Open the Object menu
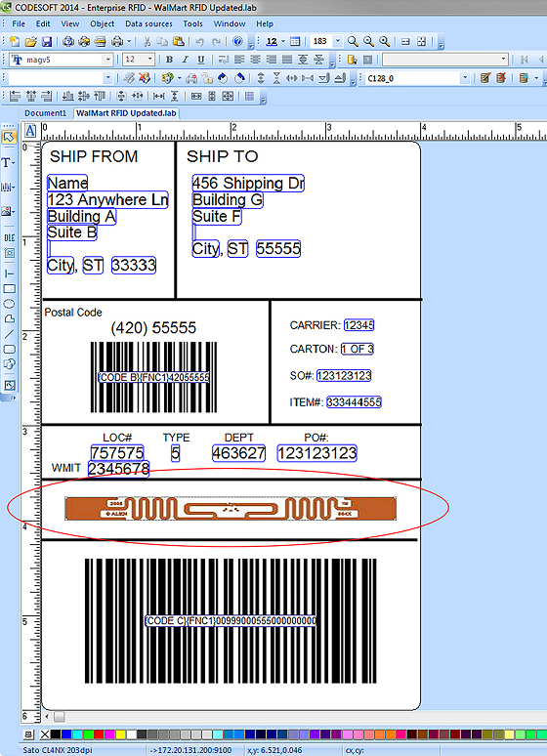The image size is (547, 756). coord(103,23)
